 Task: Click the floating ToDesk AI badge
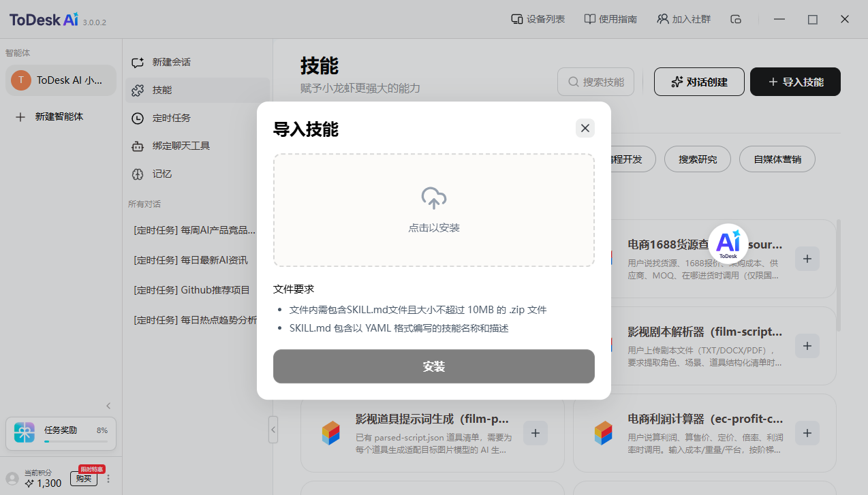pos(728,243)
